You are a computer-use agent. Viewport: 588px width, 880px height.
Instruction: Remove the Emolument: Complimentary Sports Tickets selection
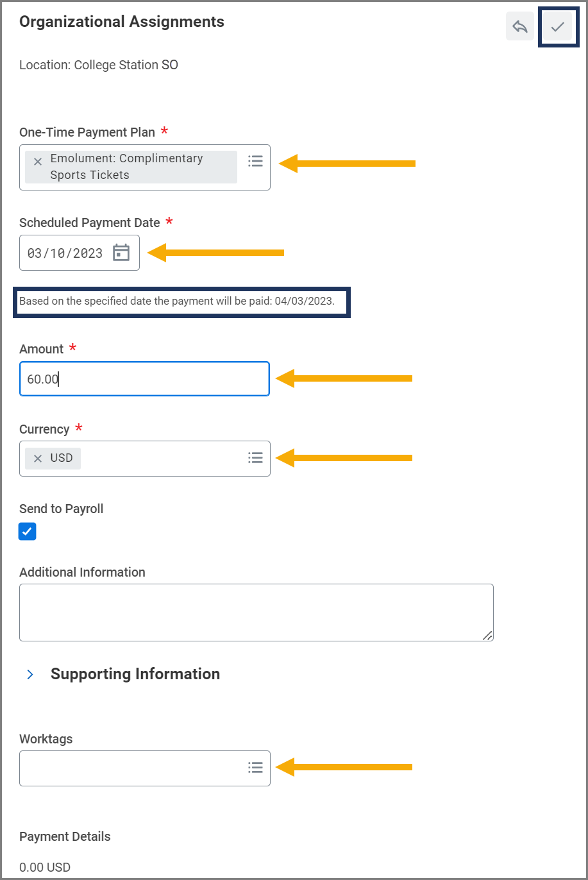click(38, 162)
